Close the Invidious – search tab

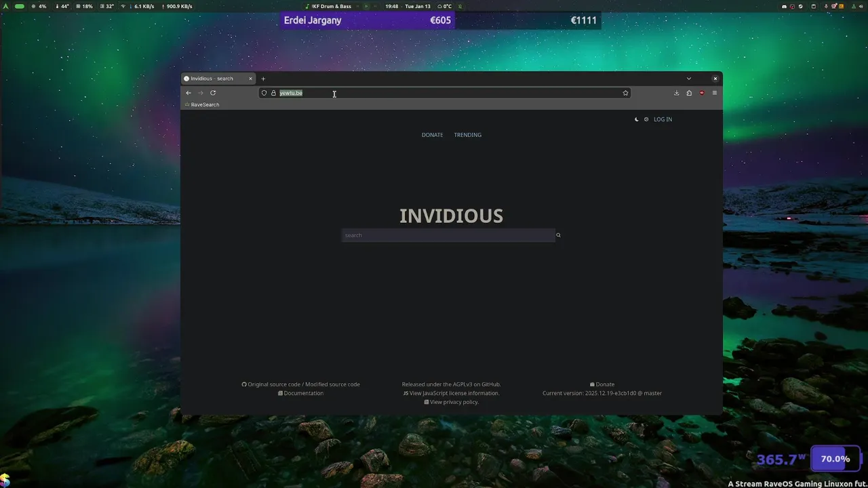(x=250, y=79)
